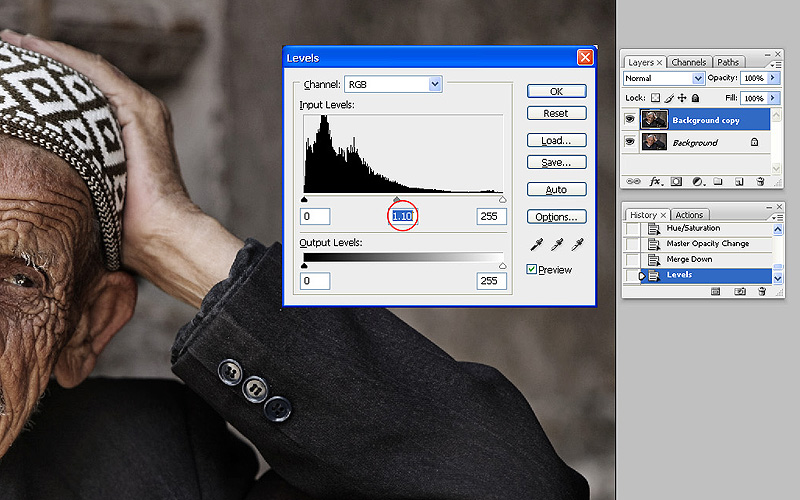Click the trash icon in Layers panel

point(760,182)
